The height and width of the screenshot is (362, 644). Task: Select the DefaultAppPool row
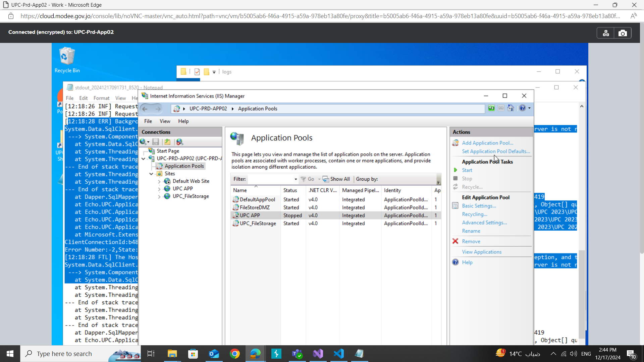pos(336,199)
